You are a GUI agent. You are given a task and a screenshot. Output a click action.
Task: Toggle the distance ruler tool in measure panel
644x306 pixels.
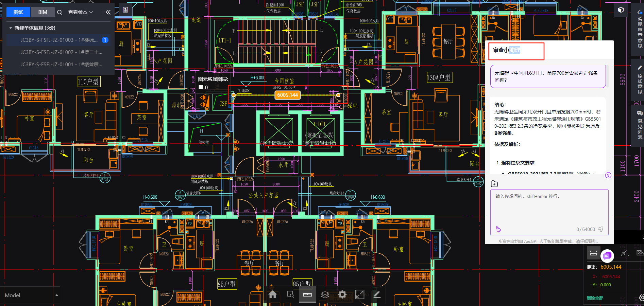[x=593, y=253]
